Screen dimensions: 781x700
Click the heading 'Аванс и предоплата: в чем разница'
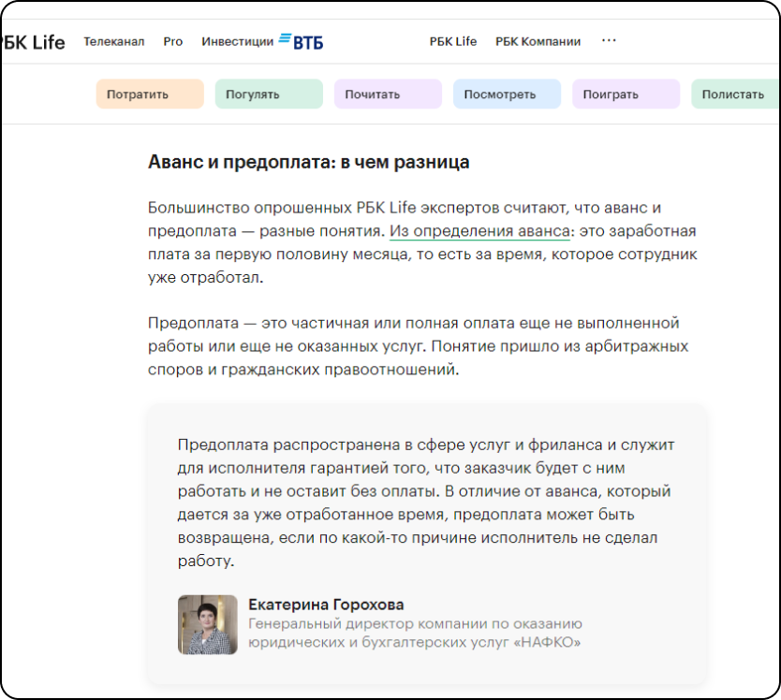pos(309,162)
